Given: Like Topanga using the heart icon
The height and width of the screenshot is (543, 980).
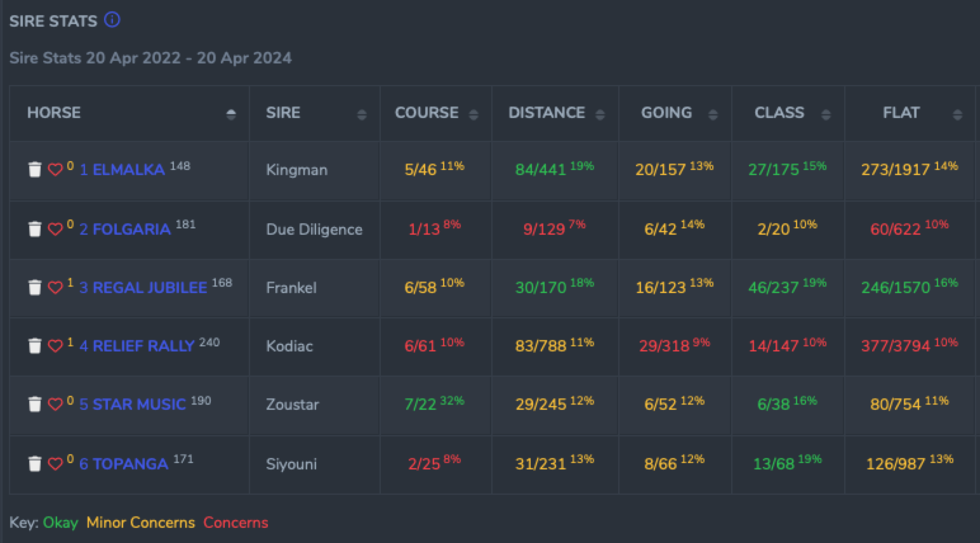Looking at the screenshot, I should (55, 464).
